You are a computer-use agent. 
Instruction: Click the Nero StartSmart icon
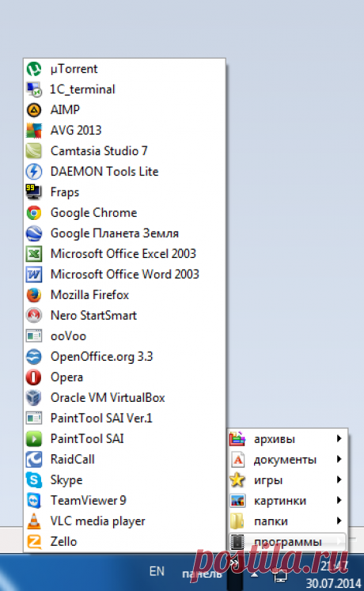click(x=34, y=316)
